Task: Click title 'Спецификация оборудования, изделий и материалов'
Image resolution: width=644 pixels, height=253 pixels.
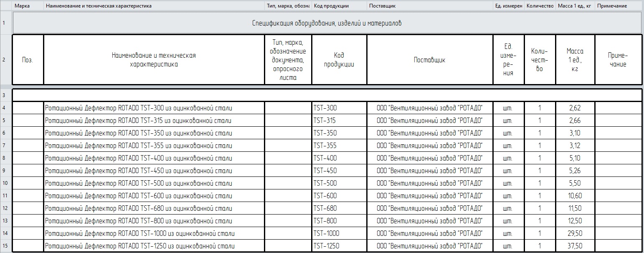Action: coord(327,23)
